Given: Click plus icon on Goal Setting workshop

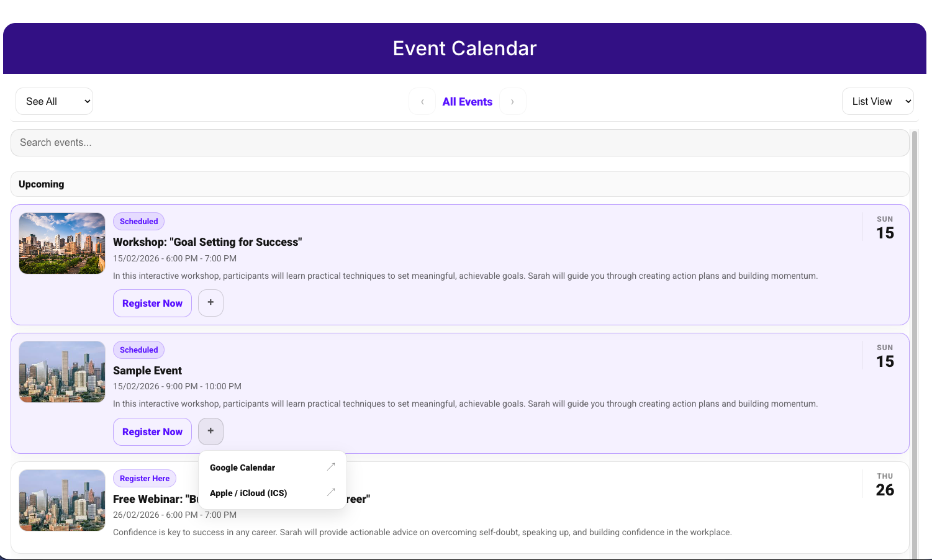Looking at the screenshot, I should click(210, 303).
